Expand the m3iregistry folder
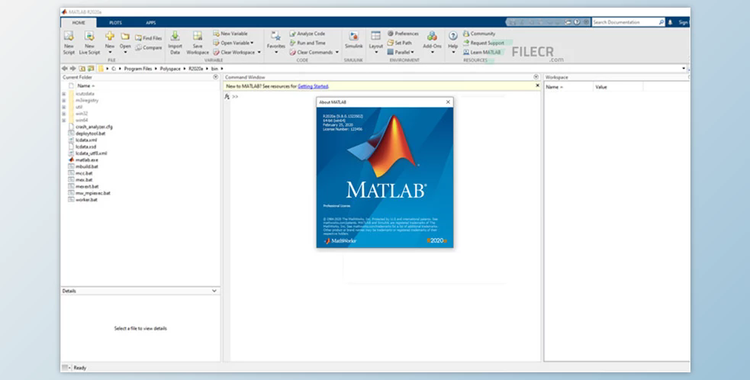The image size is (750, 380). tap(64, 101)
